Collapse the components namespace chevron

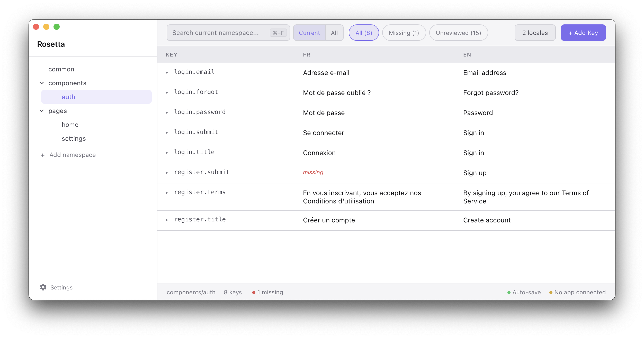(42, 83)
